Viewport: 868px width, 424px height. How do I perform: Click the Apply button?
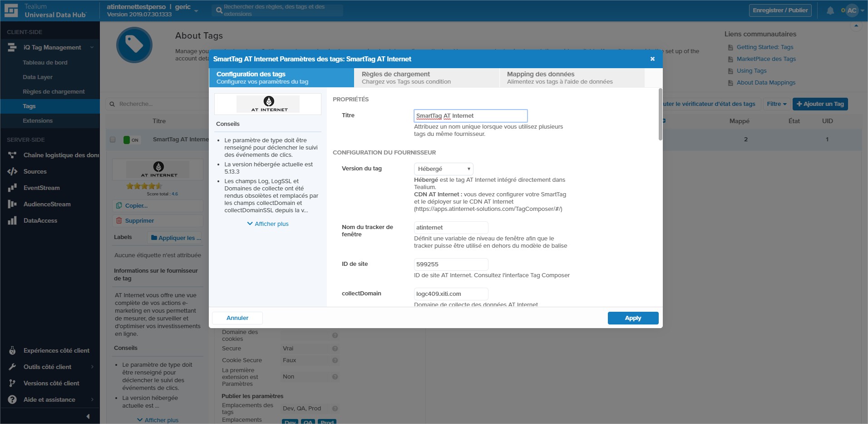tap(632, 318)
